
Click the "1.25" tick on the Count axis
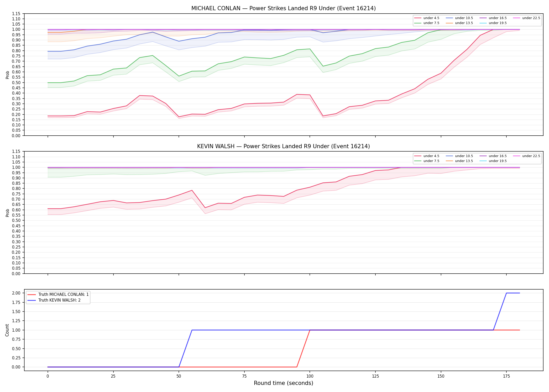[16, 321]
